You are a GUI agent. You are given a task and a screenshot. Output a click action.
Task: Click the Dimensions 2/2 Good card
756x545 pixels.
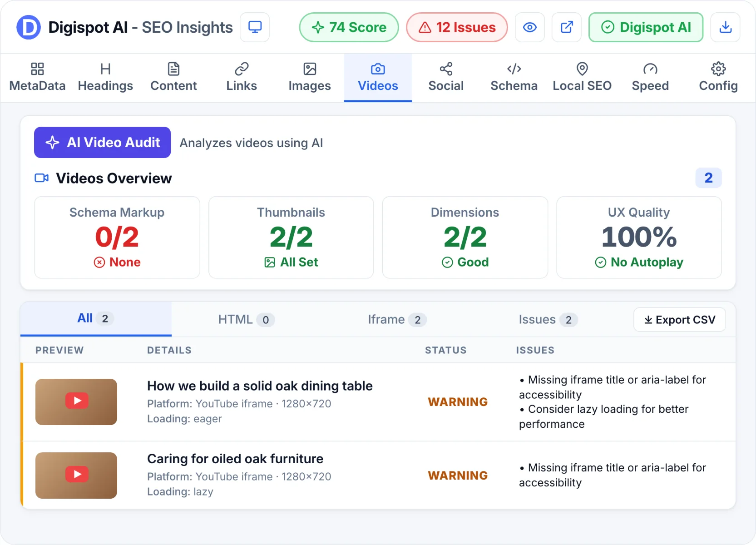(465, 237)
